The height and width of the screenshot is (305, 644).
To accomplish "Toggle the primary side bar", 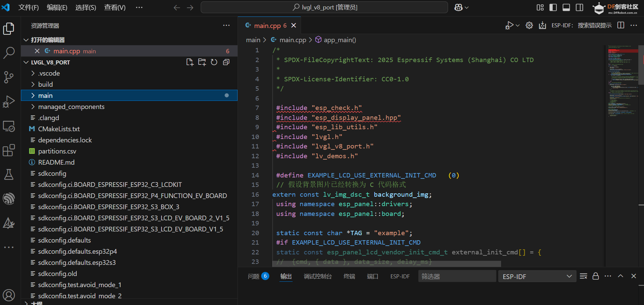I will pos(553,7).
